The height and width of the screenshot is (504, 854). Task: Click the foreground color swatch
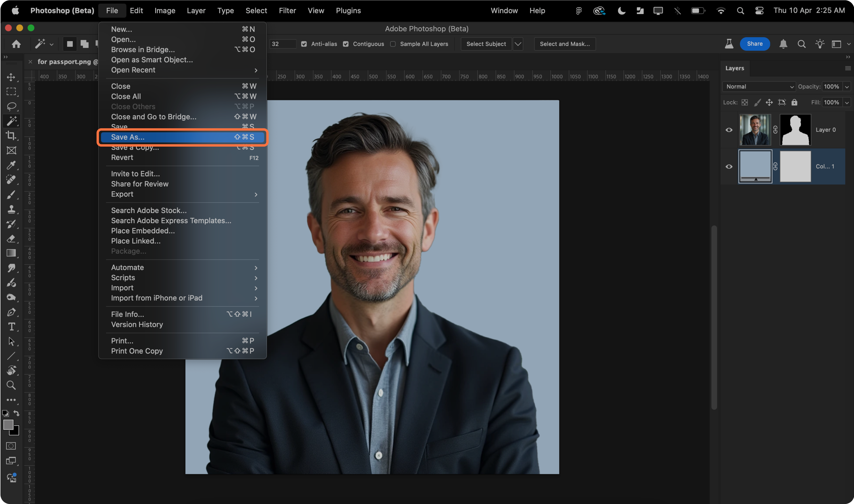(x=8, y=425)
